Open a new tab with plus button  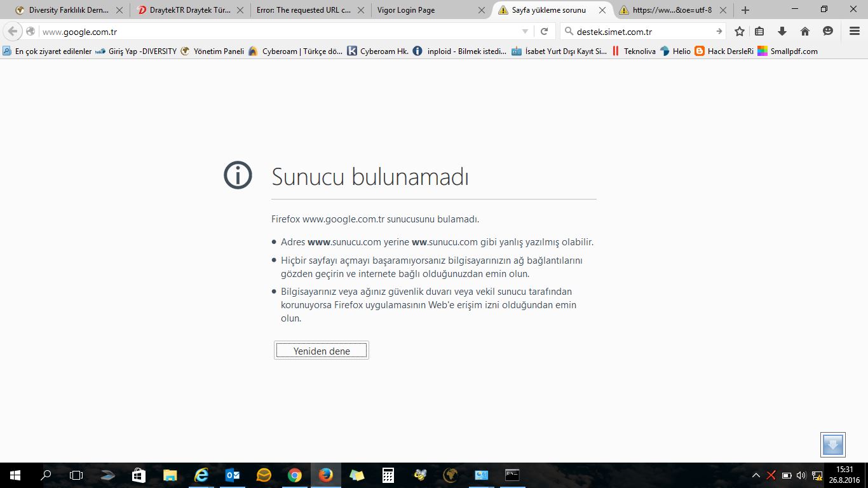(x=745, y=10)
